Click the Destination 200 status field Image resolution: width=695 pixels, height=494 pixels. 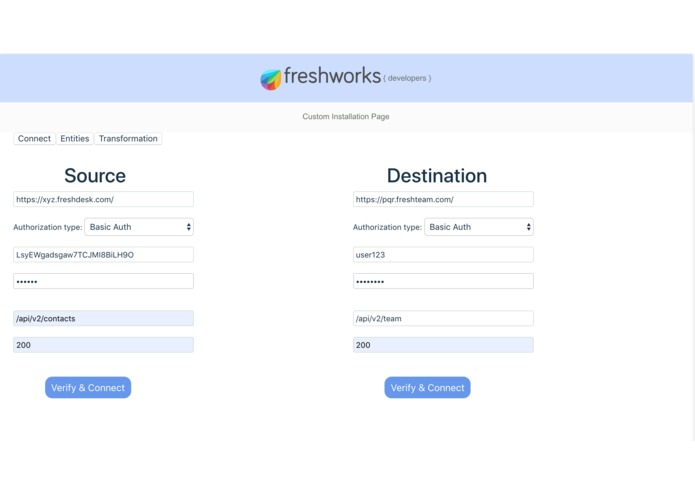[443, 345]
